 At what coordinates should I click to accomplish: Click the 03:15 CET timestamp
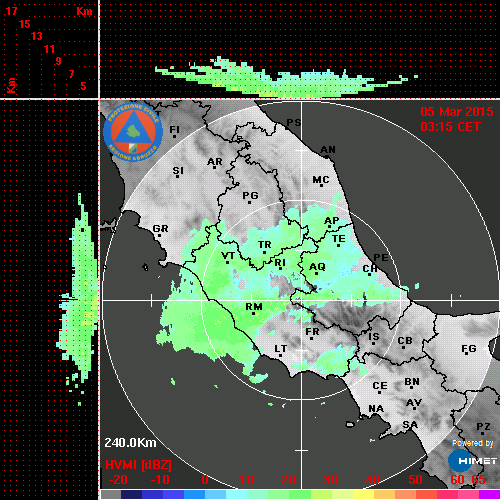pos(450,127)
